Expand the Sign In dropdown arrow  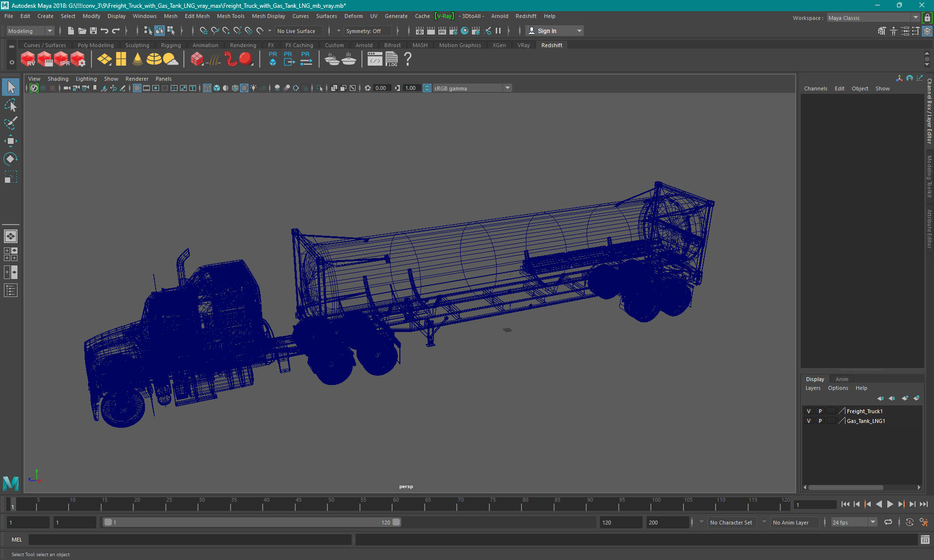click(x=579, y=31)
